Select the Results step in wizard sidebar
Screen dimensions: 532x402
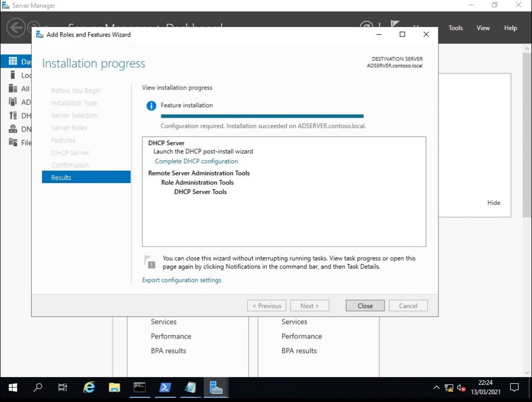[x=86, y=177]
